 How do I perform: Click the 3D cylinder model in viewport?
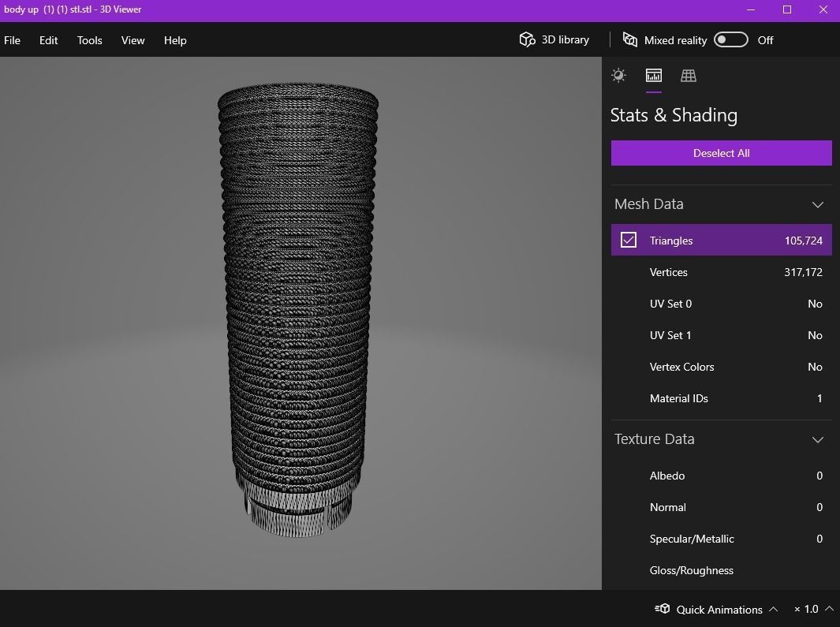[298, 310]
